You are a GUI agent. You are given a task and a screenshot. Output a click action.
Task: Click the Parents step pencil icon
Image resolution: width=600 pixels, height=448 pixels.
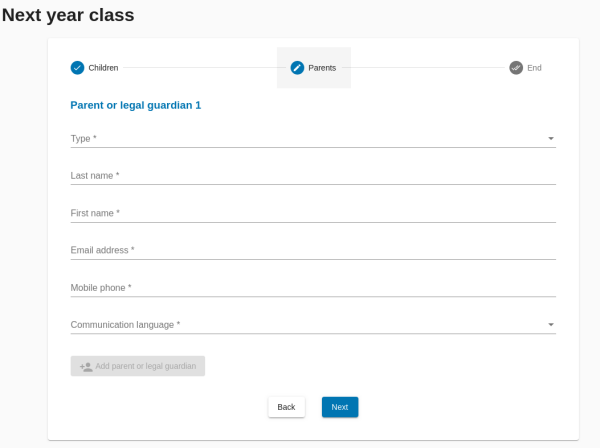click(x=297, y=68)
